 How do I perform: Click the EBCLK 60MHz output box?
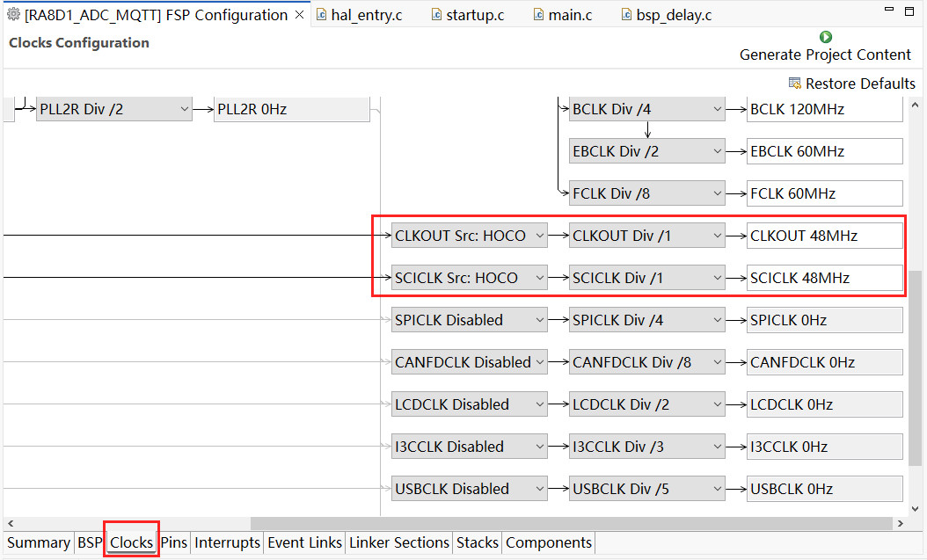[x=825, y=151]
